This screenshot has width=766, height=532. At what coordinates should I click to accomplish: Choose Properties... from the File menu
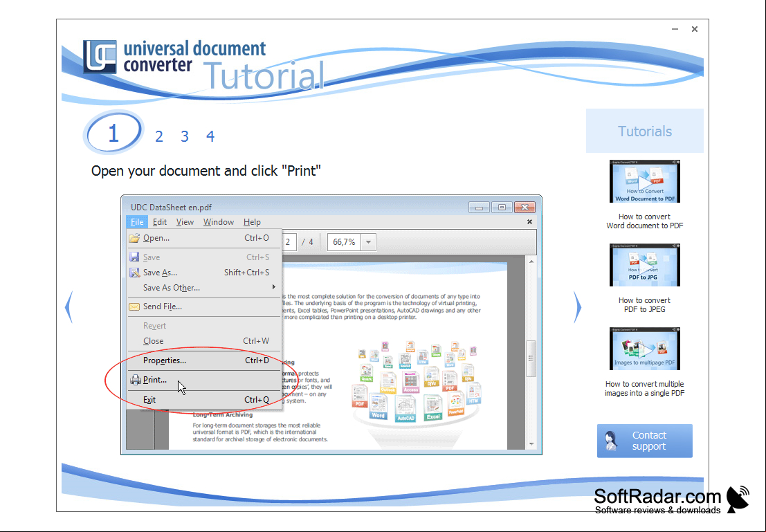click(x=204, y=360)
